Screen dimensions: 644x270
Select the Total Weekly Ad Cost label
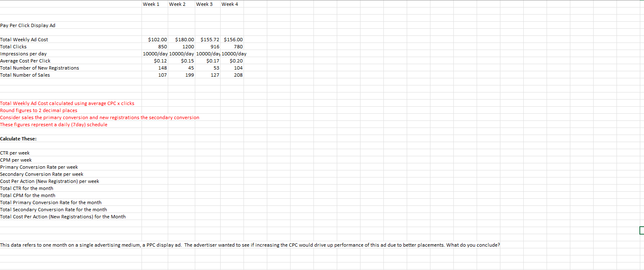[x=24, y=40]
